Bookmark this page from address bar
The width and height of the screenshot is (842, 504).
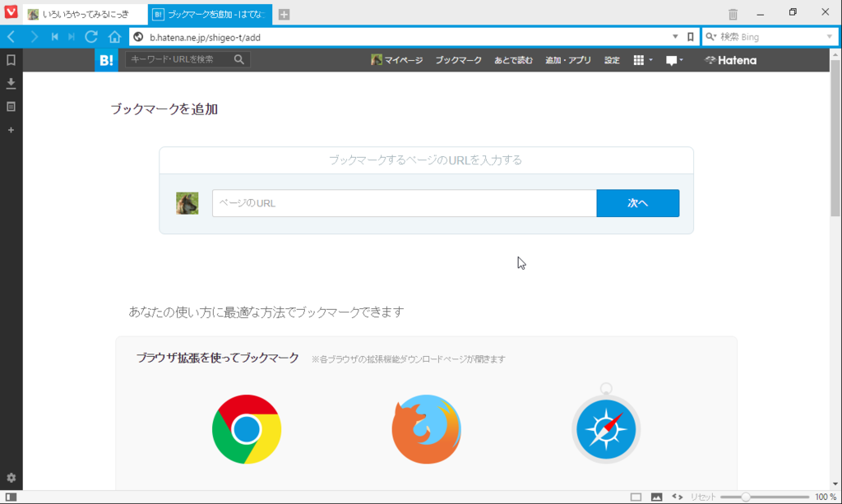(x=691, y=37)
